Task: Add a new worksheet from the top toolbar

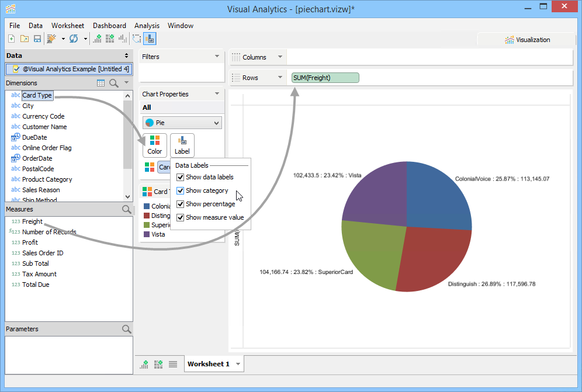Action: 97,39
